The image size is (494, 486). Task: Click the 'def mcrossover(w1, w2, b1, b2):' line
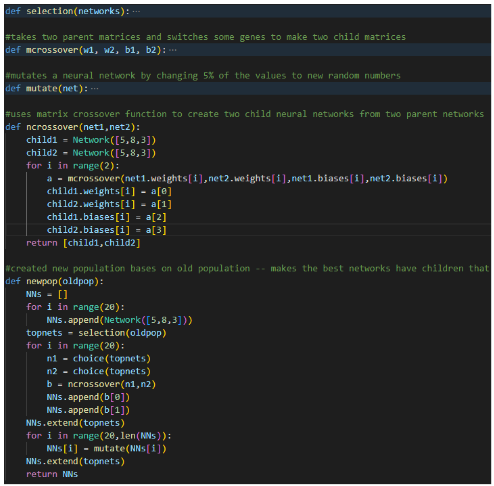click(x=86, y=50)
